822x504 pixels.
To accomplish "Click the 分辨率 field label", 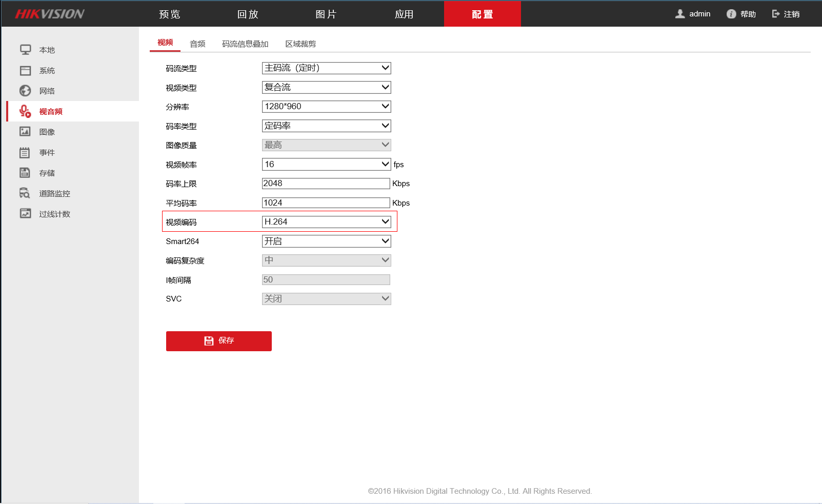I will pyautogui.click(x=177, y=107).
